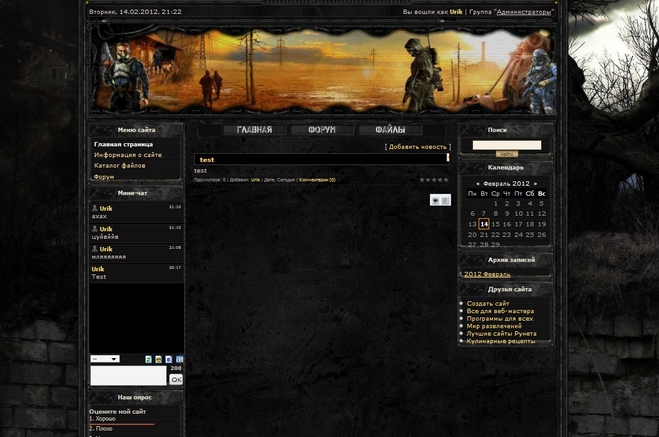The width and height of the screenshot is (659, 437).
Task: Go to previous month in calendar
Action: [x=478, y=184]
